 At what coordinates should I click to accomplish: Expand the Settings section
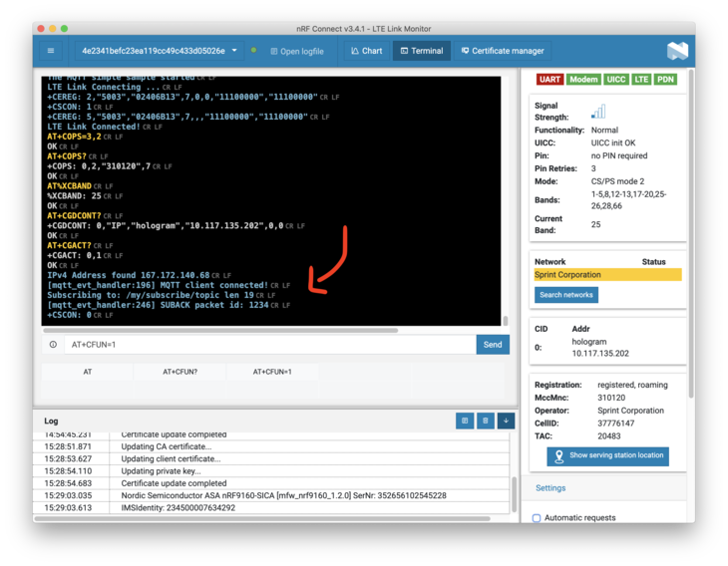tap(550, 488)
